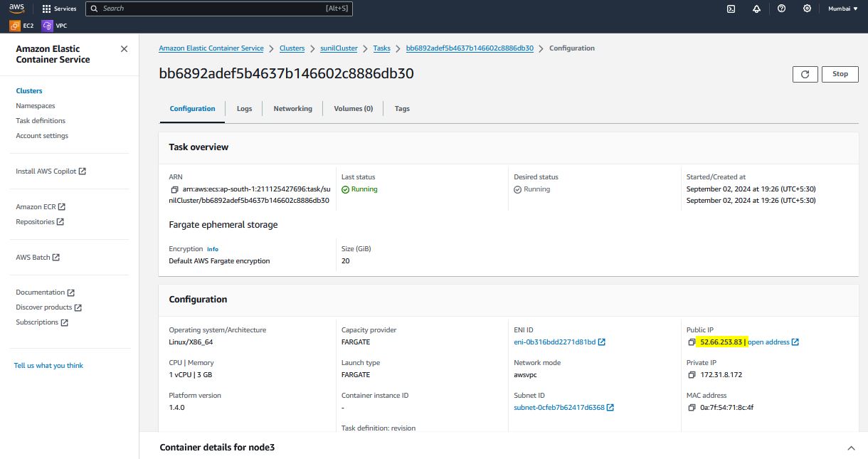The width and height of the screenshot is (868, 459).
Task: Switch to the Logs tab
Action: pos(244,109)
